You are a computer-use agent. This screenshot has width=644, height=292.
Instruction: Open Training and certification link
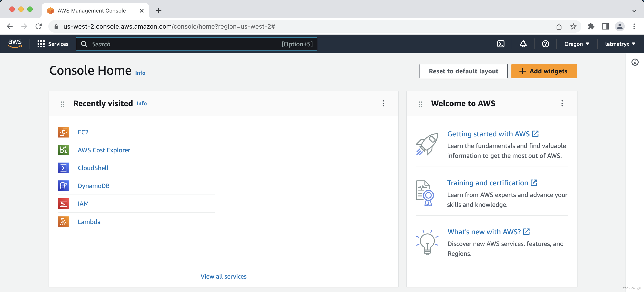click(x=492, y=183)
